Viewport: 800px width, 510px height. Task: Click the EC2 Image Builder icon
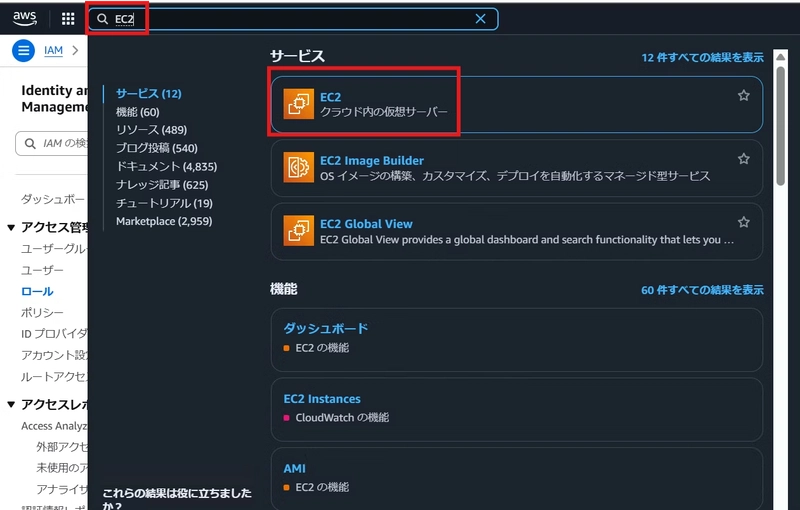point(298,167)
